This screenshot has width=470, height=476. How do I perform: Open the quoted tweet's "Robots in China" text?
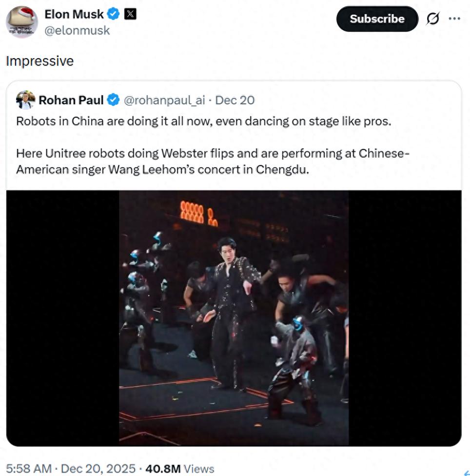(x=203, y=121)
